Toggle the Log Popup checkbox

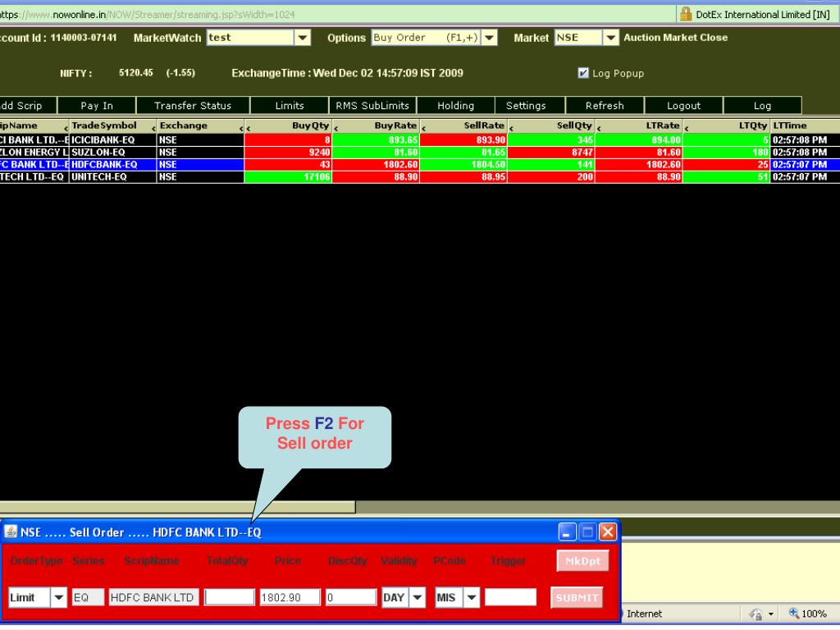point(583,73)
